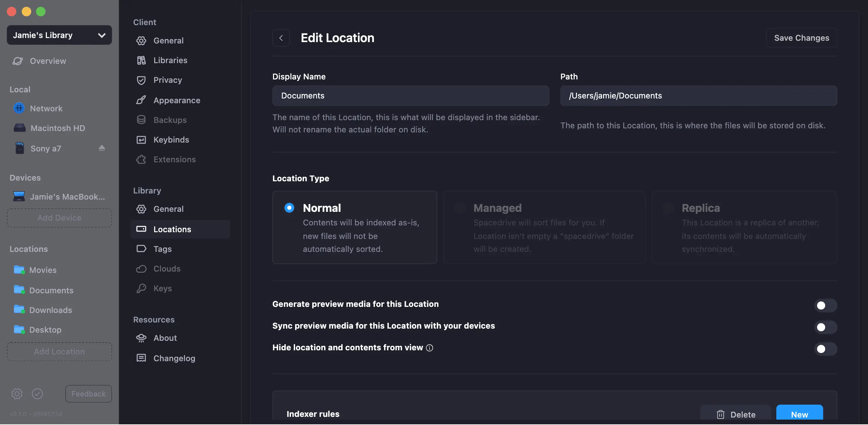This screenshot has height=425, width=868.
Task: Open the Movies folder location
Action: pos(43,270)
